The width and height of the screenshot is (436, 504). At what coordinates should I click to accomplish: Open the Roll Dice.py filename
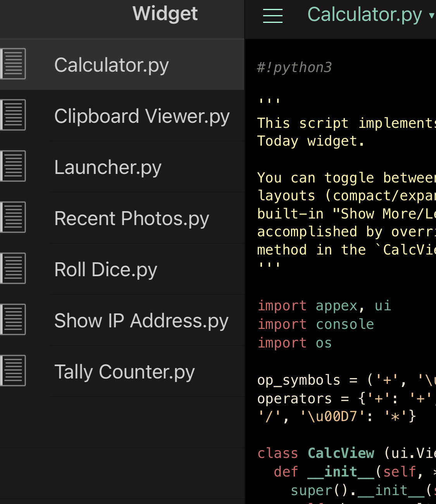[105, 270]
